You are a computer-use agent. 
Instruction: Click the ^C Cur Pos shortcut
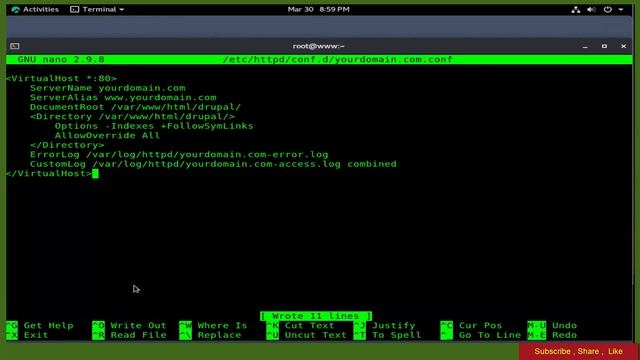471,326
